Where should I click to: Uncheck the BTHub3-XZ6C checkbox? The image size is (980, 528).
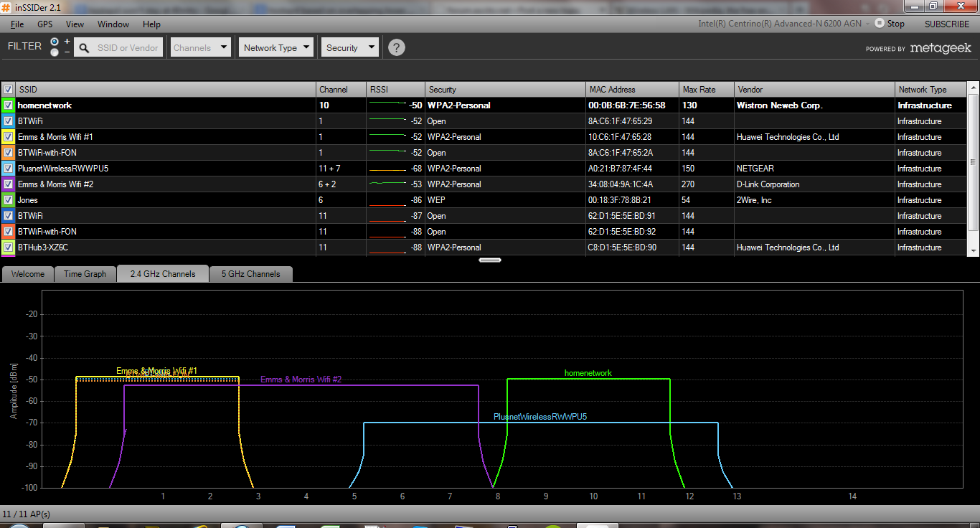[8, 247]
